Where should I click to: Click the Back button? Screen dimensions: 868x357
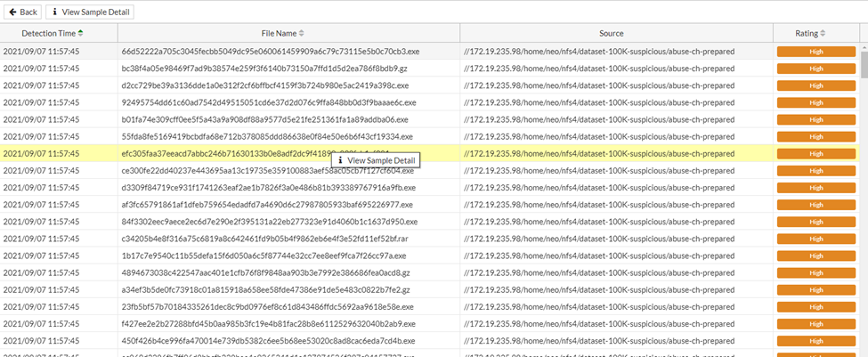click(x=23, y=12)
